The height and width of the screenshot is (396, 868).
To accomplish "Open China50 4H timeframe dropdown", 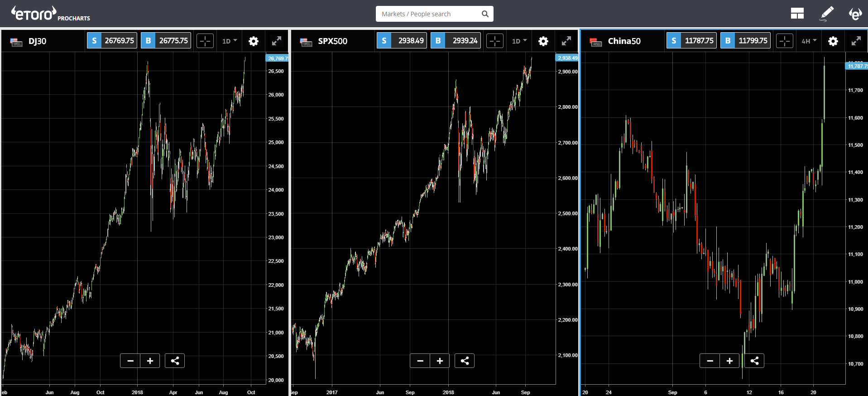I will click(809, 41).
